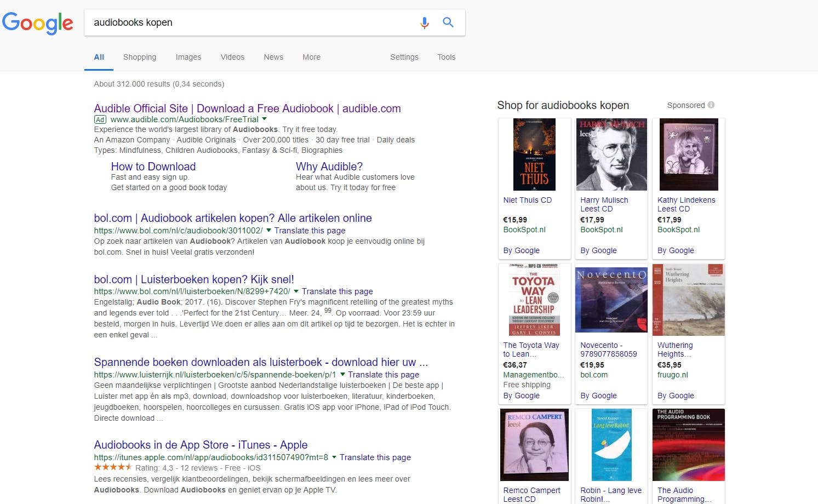The width and height of the screenshot is (818, 504).
Task: Click 'The Audio Programming...' product title
Action: point(685,495)
